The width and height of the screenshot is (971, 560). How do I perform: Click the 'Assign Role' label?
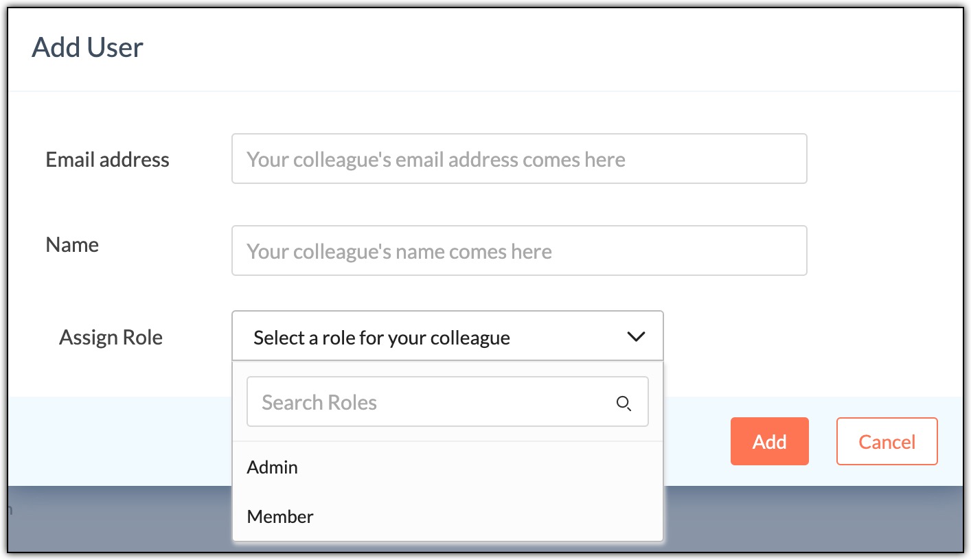pyautogui.click(x=111, y=338)
